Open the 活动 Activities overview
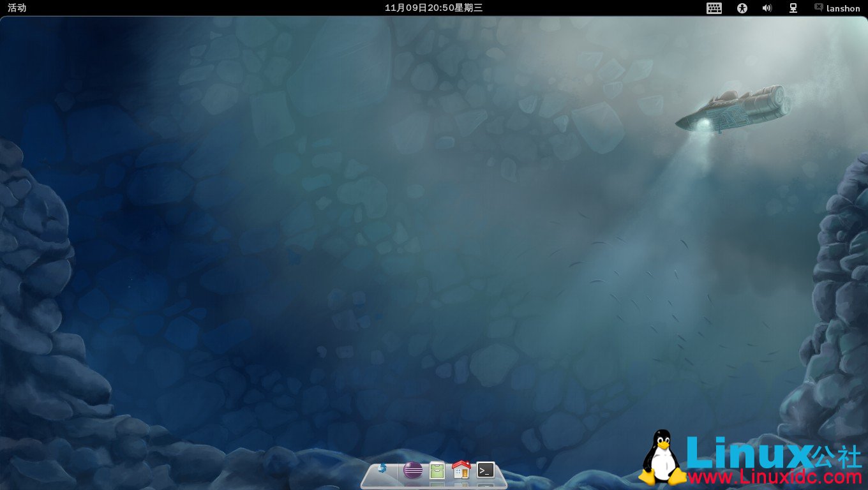868x490 pixels. tap(17, 8)
